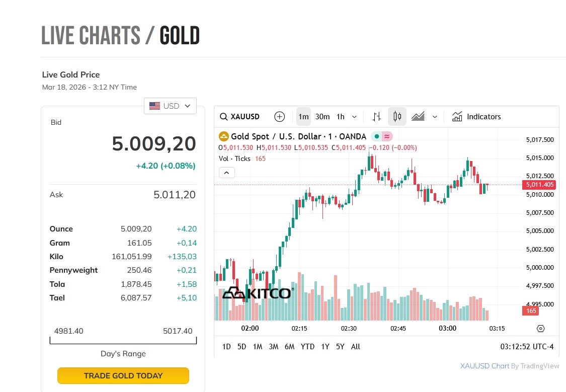
Task: Expand the chart style dropdown chevron
Action: point(435,117)
